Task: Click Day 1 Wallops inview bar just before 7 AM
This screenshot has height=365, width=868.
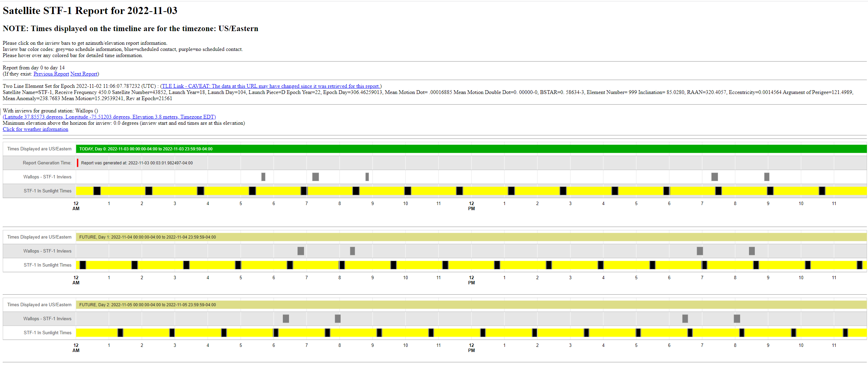Action: [301, 251]
